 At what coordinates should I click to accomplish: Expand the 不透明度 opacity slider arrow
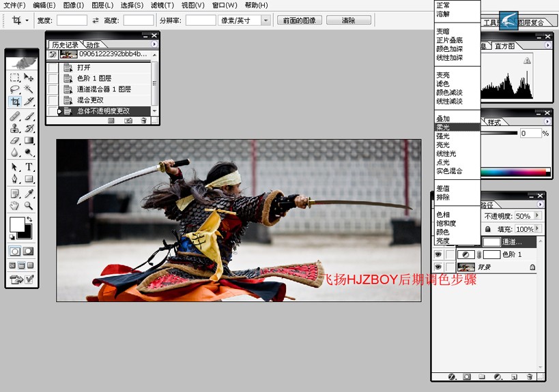[x=538, y=215]
